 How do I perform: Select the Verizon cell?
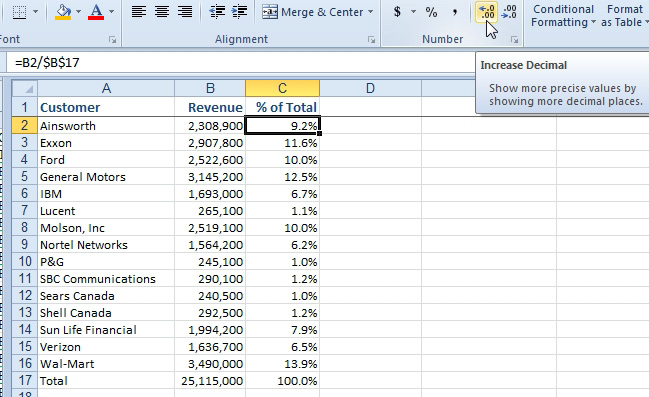106,346
